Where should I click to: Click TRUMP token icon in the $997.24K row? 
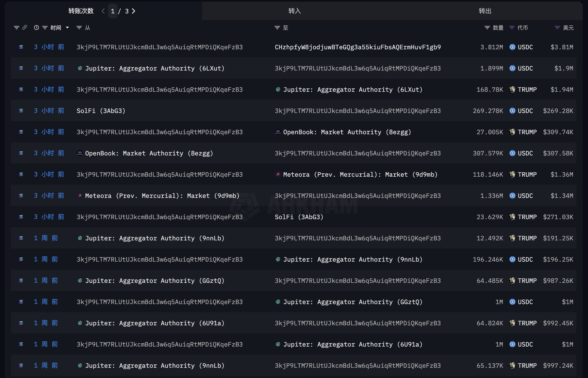click(512, 365)
